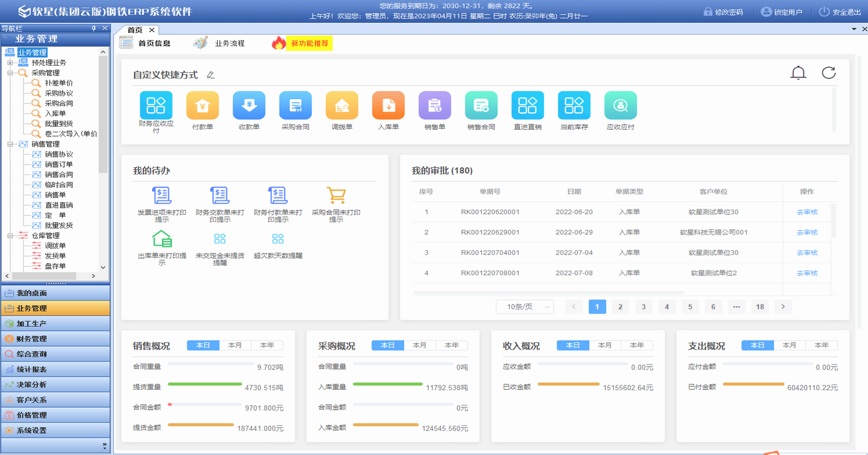Expand the 预处理业务 tree node
868x455 pixels.
pyautogui.click(x=10, y=63)
